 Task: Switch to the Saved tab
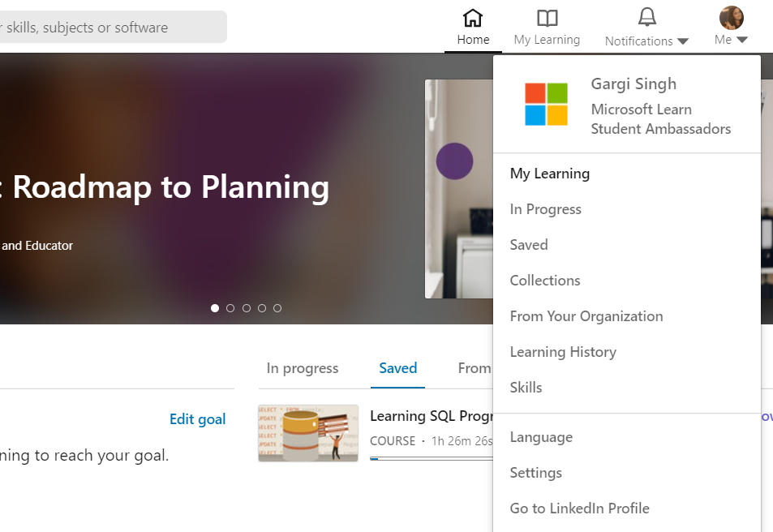(x=397, y=368)
